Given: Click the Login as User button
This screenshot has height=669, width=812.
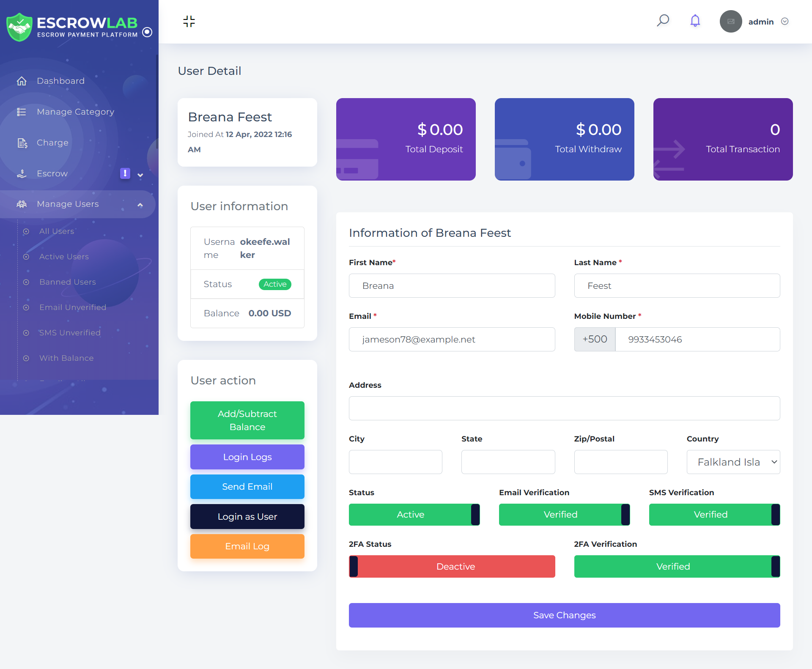Looking at the screenshot, I should point(247,516).
